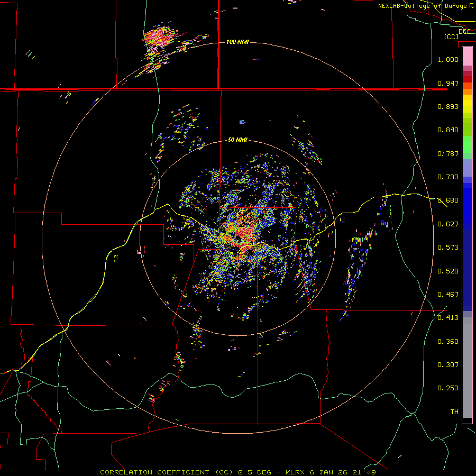Click the 0.467 scale value
The width and height of the screenshot is (476, 476).
448,295
